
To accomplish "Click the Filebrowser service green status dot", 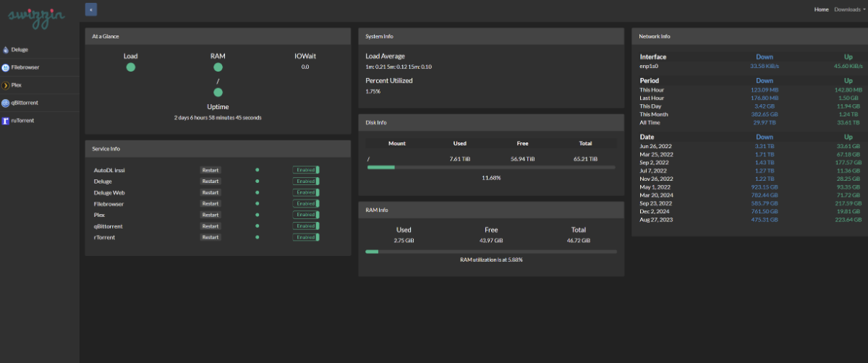I will coord(257,204).
